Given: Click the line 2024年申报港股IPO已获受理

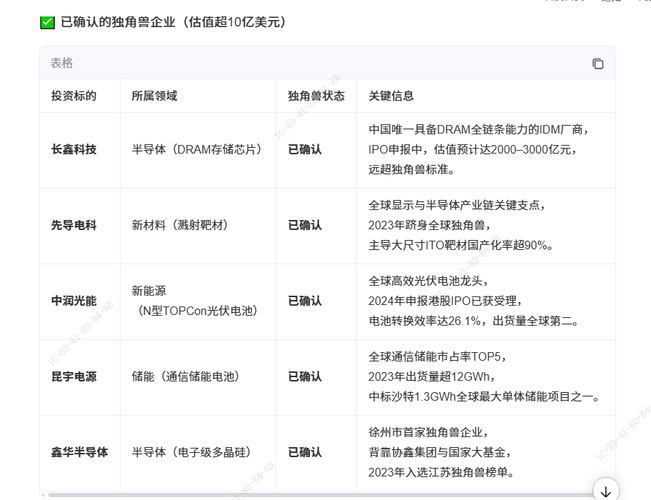Looking at the screenshot, I should point(443,301).
